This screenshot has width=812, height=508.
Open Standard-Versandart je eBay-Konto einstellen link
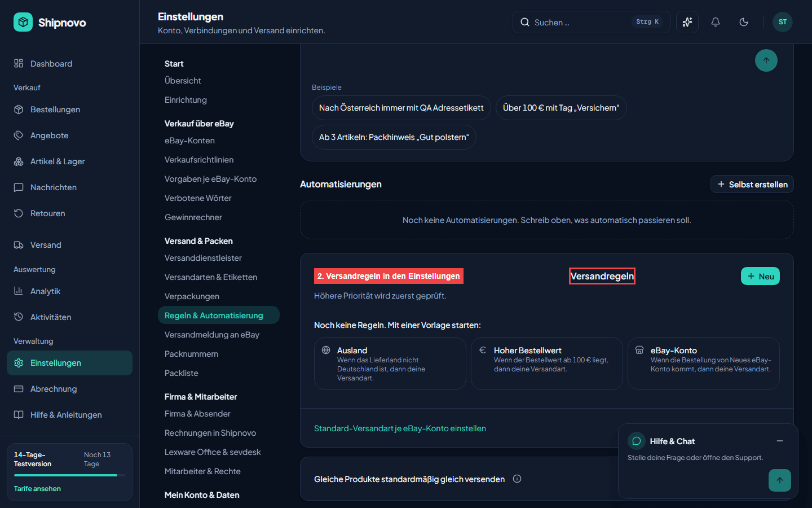tap(400, 428)
